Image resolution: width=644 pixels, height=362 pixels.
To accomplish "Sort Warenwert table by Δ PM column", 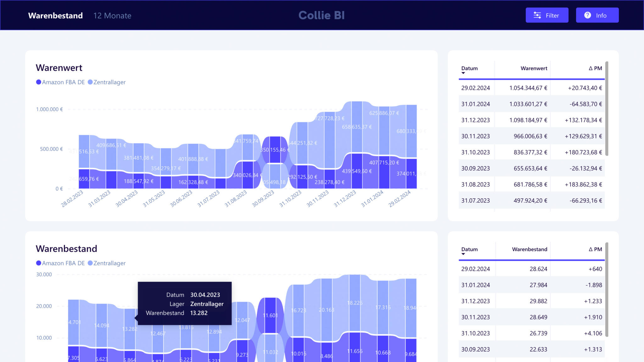I will [x=595, y=69].
